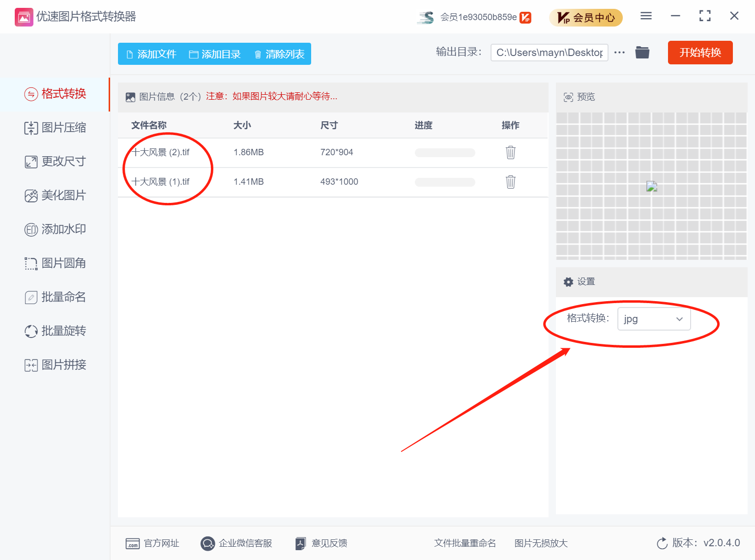Click the 添加文件 toolbar button
The height and width of the screenshot is (560, 755).
[151, 54]
